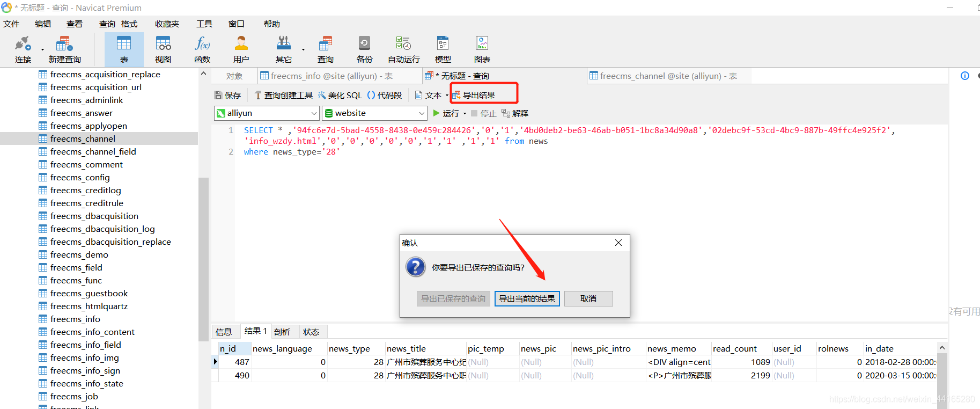Run the query with 运行
The width and height of the screenshot is (980, 409).
click(x=446, y=113)
